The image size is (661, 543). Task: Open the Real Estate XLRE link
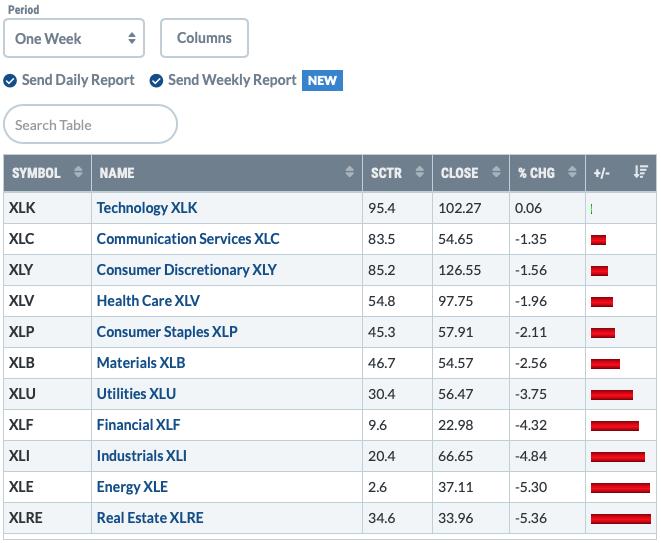coord(150,518)
